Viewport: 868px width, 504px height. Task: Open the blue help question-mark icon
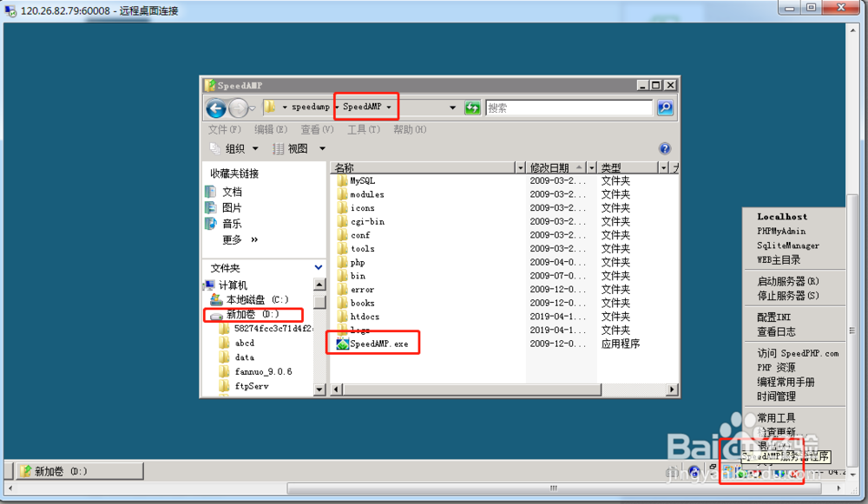(x=665, y=148)
